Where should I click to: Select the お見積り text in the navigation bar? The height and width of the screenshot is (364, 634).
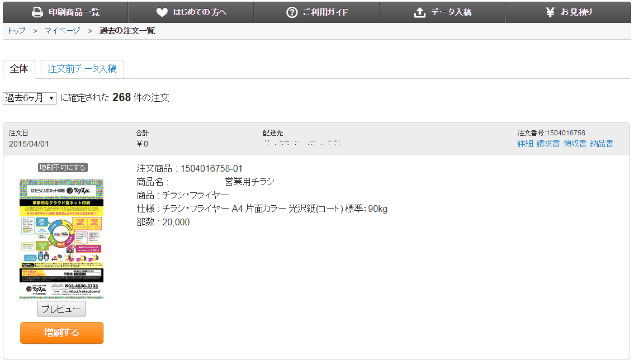click(x=576, y=12)
